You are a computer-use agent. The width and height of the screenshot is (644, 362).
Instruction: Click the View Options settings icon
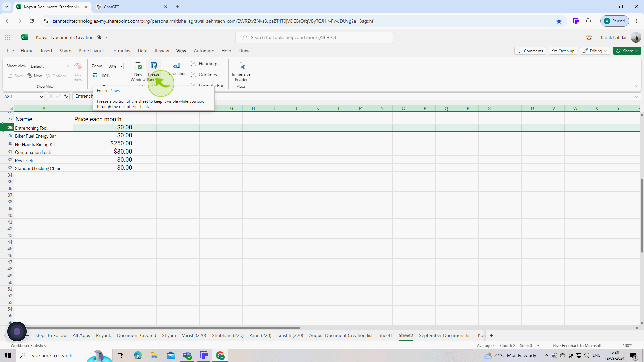[589, 37]
